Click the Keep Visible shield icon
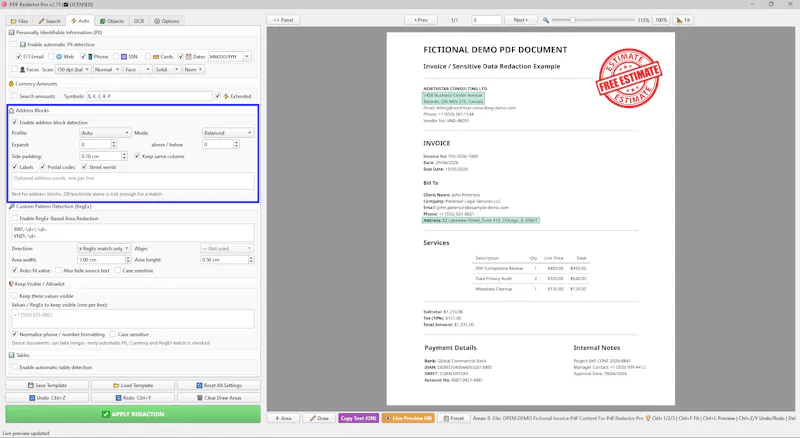The image size is (800, 438). coord(11,284)
